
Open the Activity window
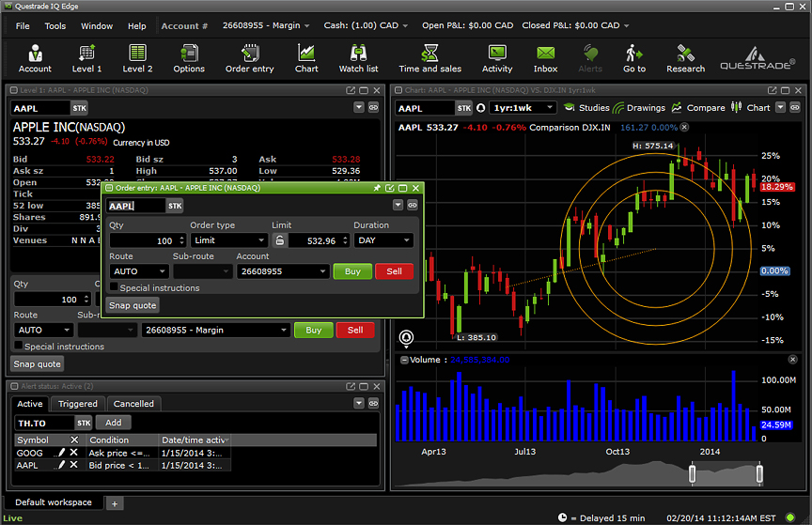coord(497,58)
